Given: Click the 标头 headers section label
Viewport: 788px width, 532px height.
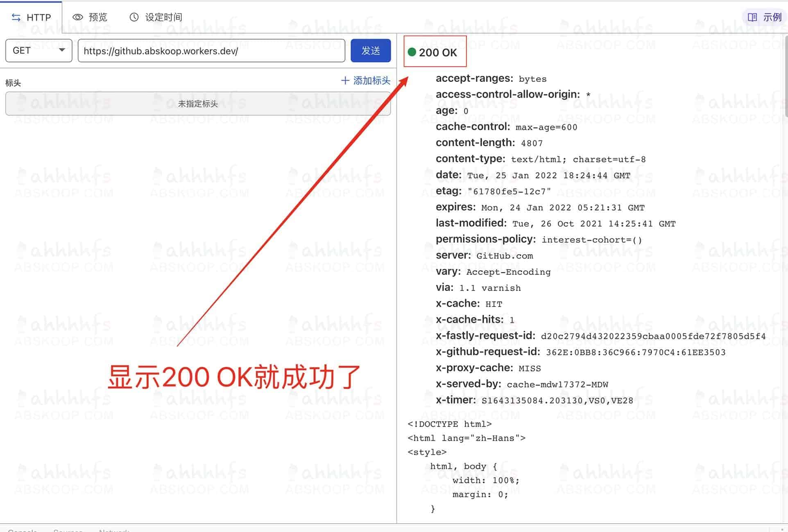Looking at the screenshot, I should [13, 83].
